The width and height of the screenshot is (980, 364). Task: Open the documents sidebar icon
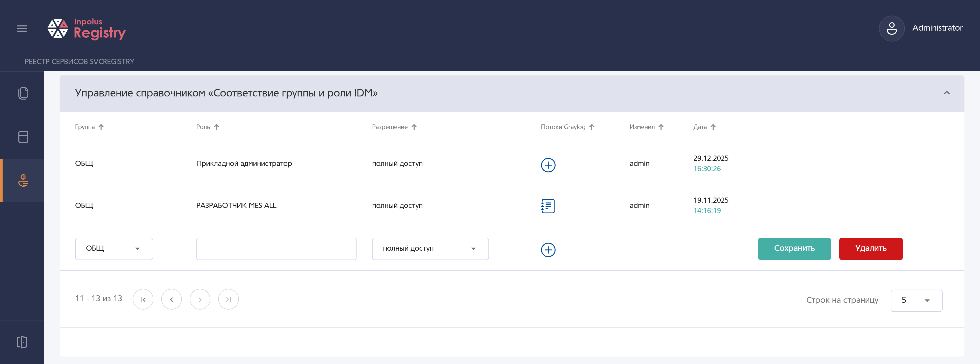coord(23,93)
